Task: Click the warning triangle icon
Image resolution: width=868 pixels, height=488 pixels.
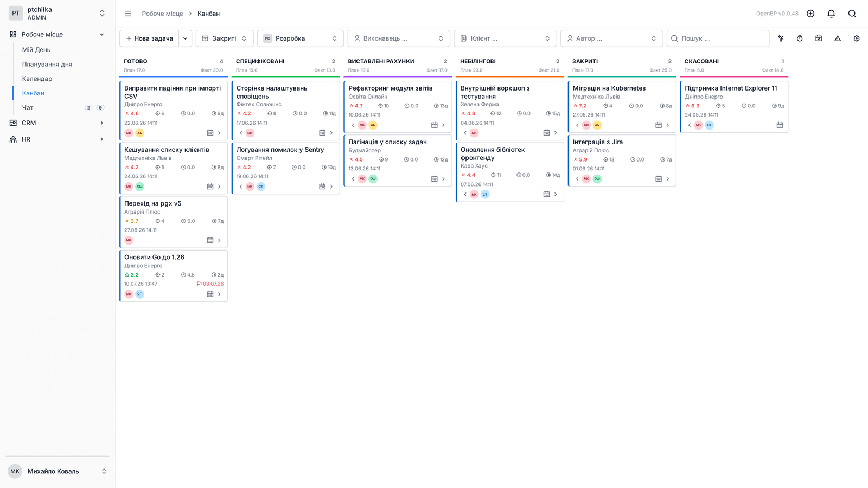Action: tap(838, 38)
